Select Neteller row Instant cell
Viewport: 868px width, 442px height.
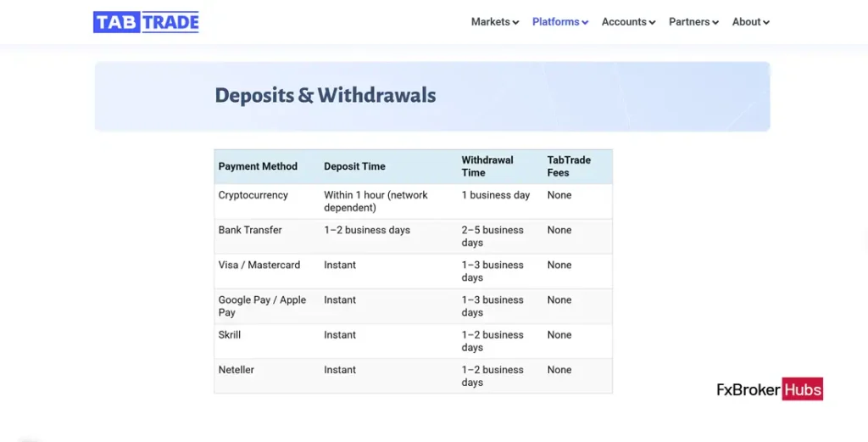coord(340,369)
